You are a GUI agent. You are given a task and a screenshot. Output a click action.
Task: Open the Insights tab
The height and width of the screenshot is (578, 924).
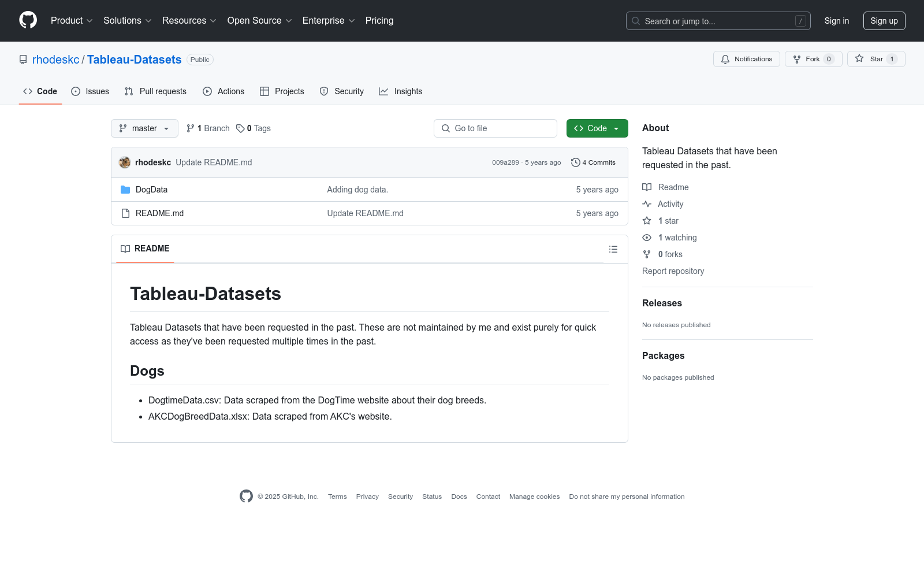tap(401, 91)
